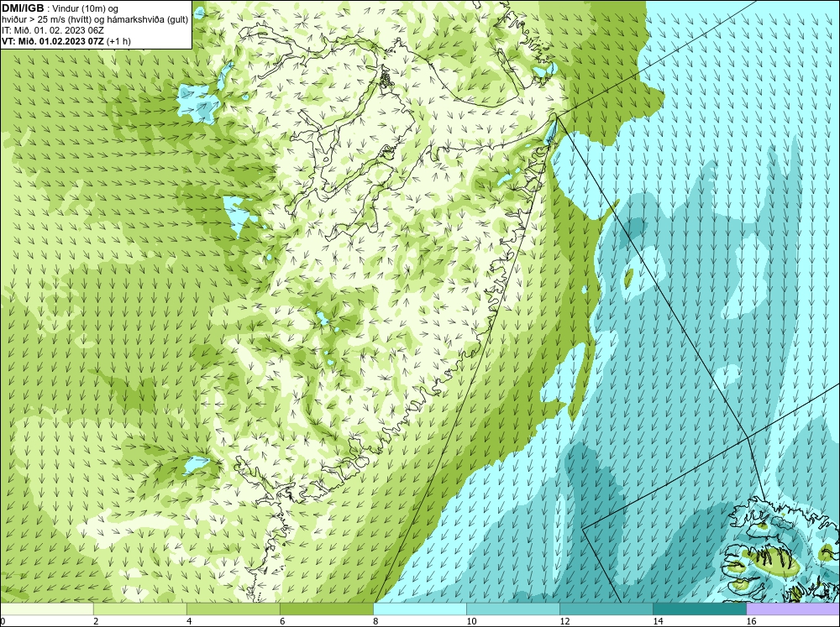Click the legend label '10'
Screen dimensions: 840x627
(x=471, y=621)
